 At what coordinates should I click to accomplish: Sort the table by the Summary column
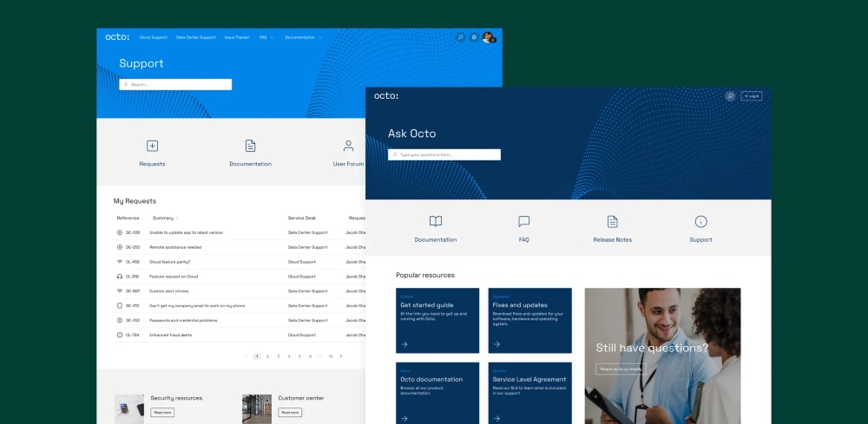point(165,219)
